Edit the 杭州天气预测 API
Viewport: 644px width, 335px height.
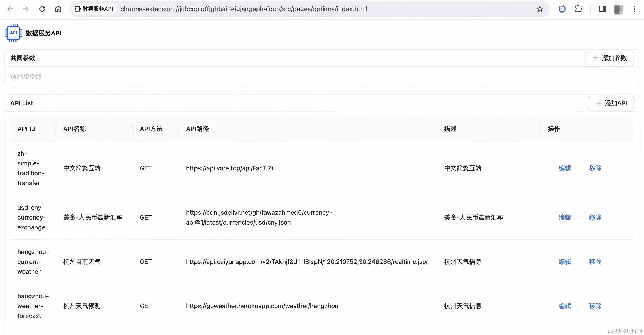coord(565,306)
